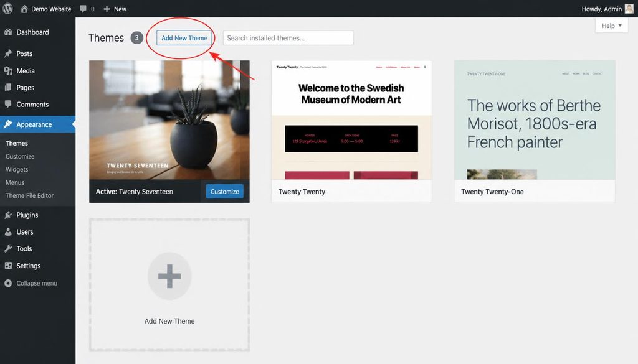
Task: Go to the Widgets submenu link
Action: tap(17, 169)
